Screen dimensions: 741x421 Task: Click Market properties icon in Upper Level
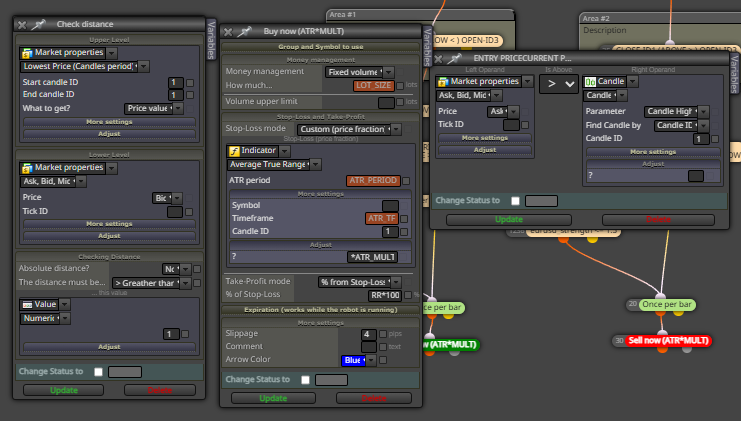[x=27, y=53]
